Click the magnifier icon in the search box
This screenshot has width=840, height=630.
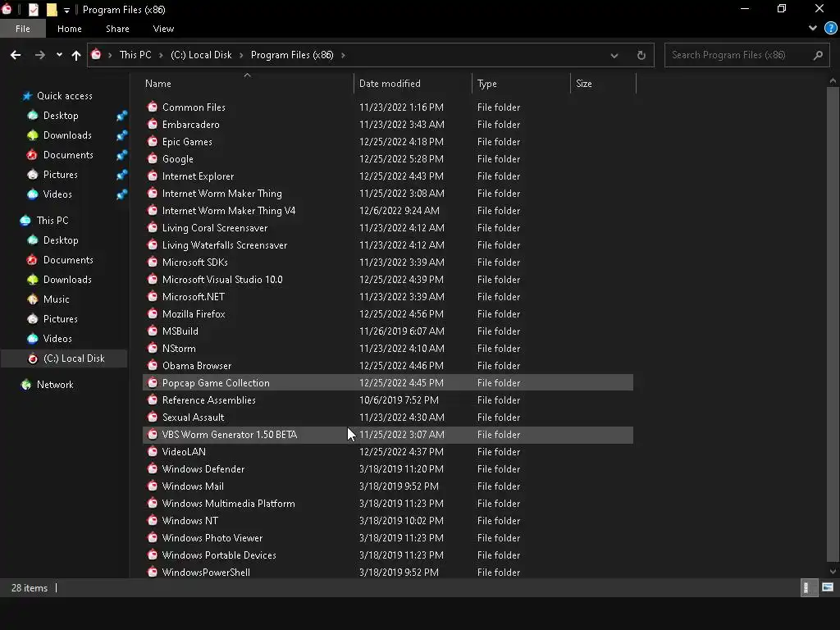(x=817, y=55)
